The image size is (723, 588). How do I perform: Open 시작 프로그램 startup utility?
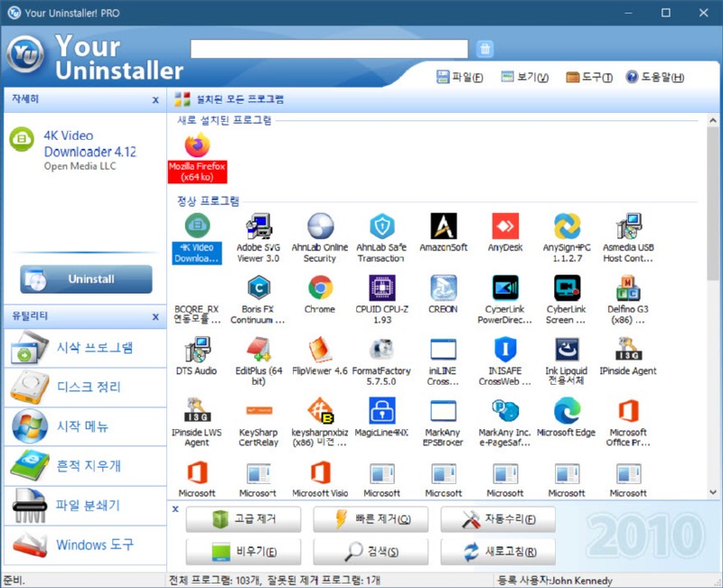point(85,348)
